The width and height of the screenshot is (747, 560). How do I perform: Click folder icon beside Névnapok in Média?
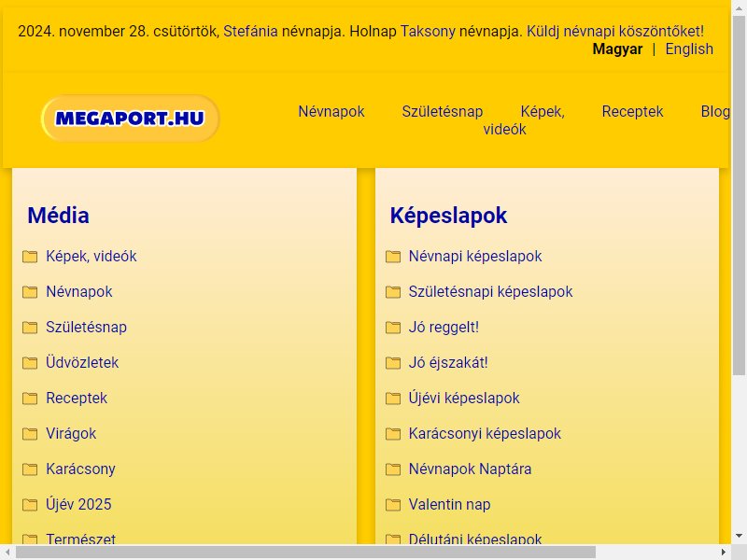click(30, 292)
